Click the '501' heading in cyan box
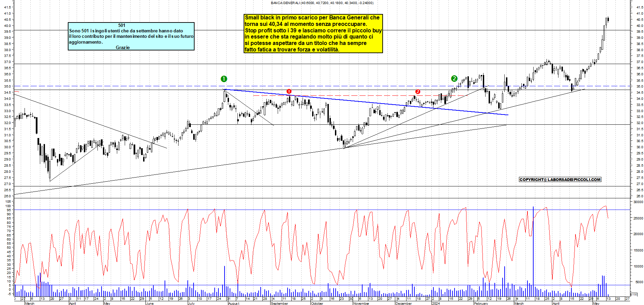The image size is (644, 305). (x=122, y=25)
